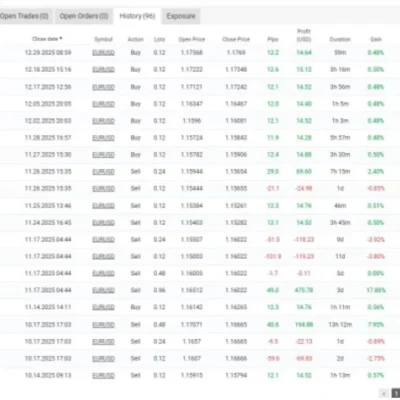This screenshot has width=400, height=400.
Task: Switch to the Open Trades (0) tab
Action: 25,16
